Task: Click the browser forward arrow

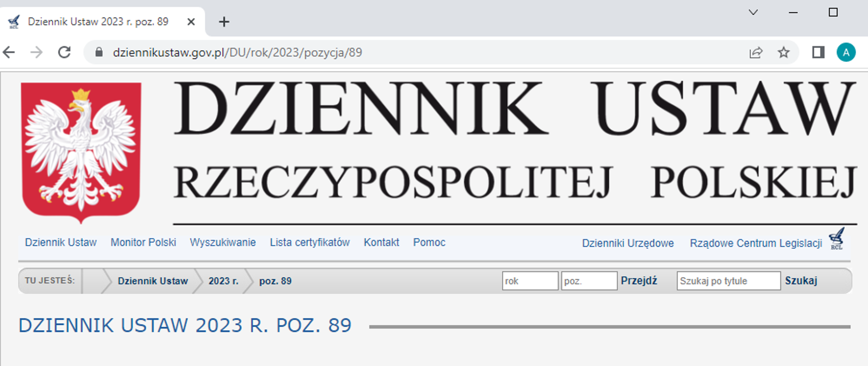Action: 37,52
